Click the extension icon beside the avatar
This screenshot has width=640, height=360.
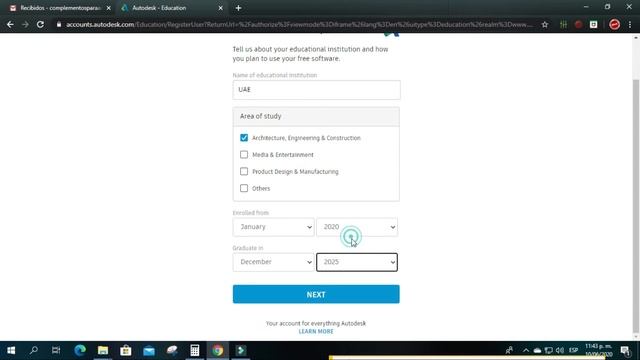coord(594,24)
